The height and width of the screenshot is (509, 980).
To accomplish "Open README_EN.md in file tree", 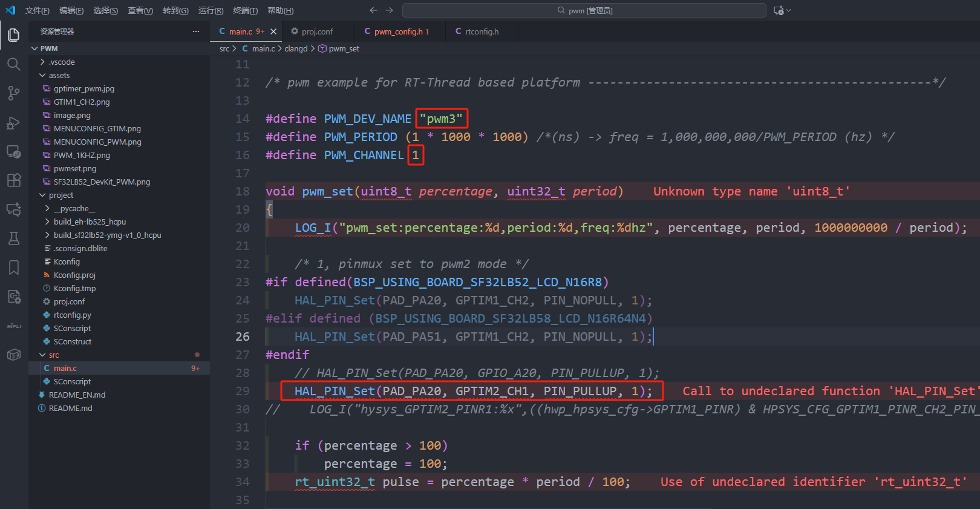I will tap(77, 395).
